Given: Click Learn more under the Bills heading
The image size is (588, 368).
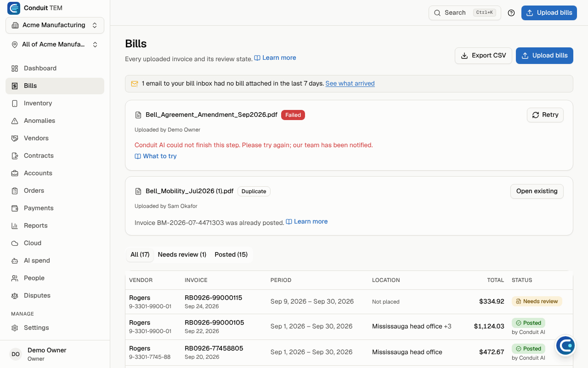Looking at the screenshot, I should click(x=275, y=58).
